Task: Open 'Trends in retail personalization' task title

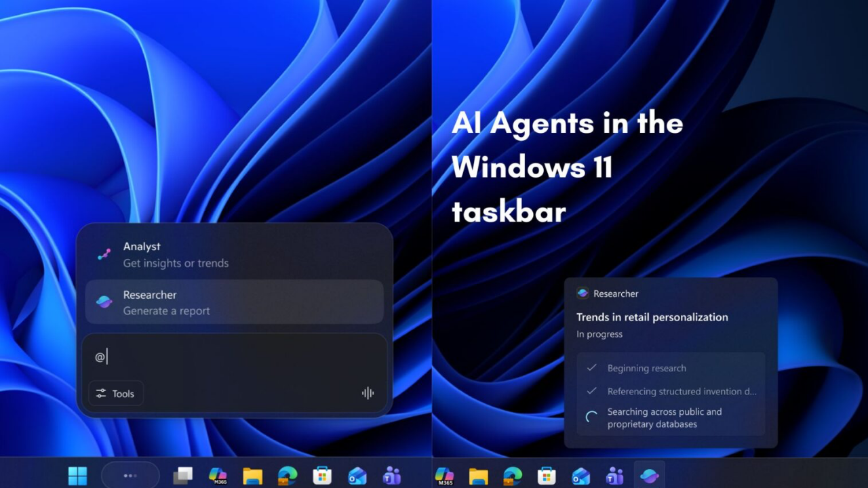Action: (x=652, y=317)
